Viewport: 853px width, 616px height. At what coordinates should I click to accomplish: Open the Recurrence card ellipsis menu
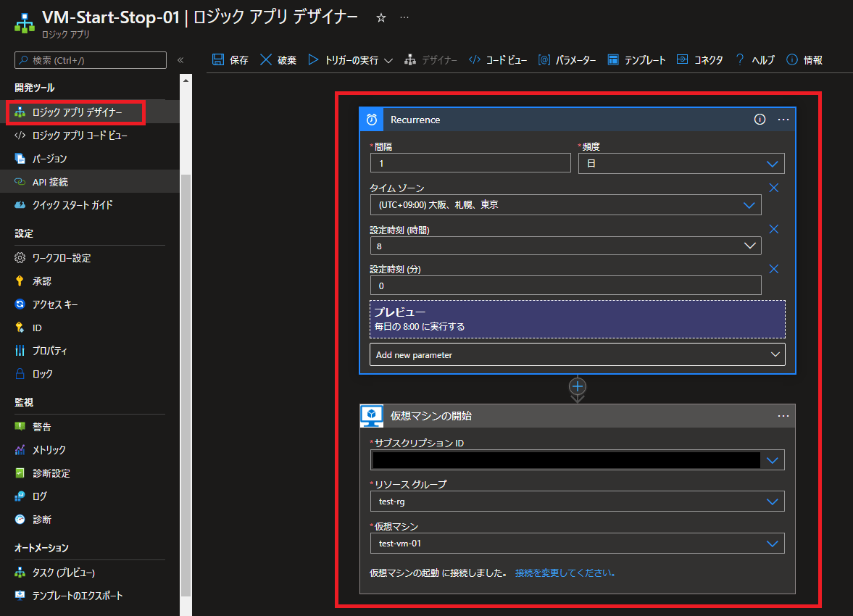(x=783, y=120)
